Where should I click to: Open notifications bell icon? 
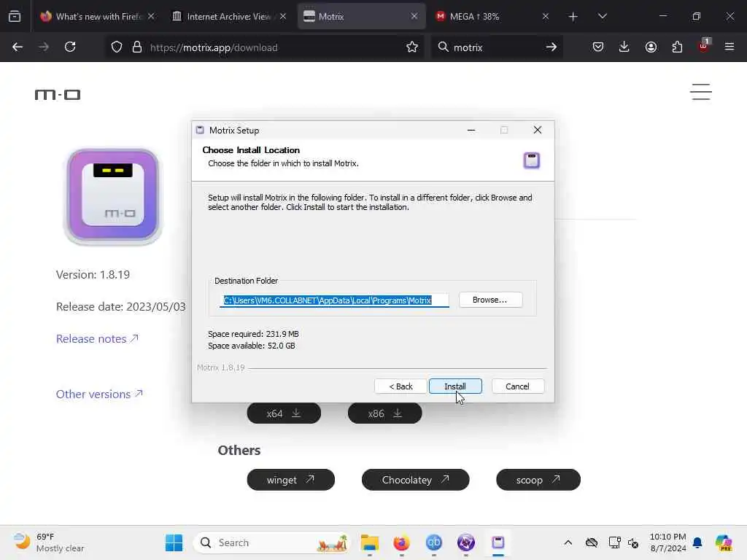(x=697, y=542)
